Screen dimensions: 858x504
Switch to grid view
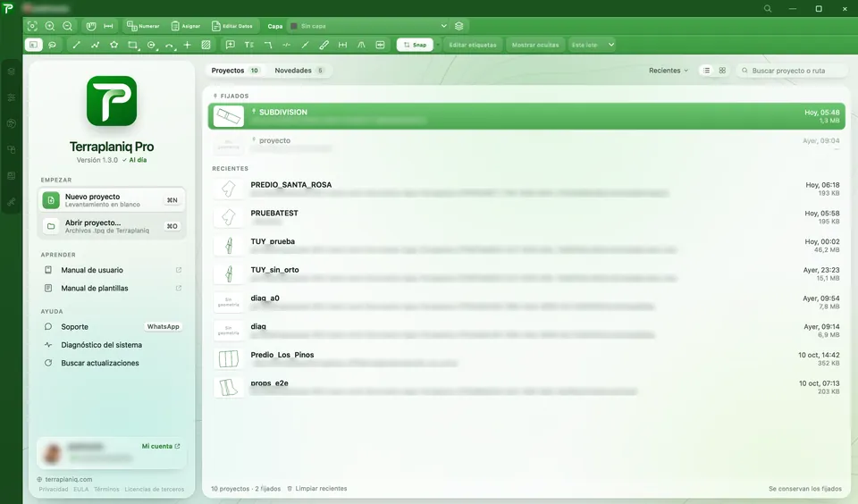[x=722, y=71]
